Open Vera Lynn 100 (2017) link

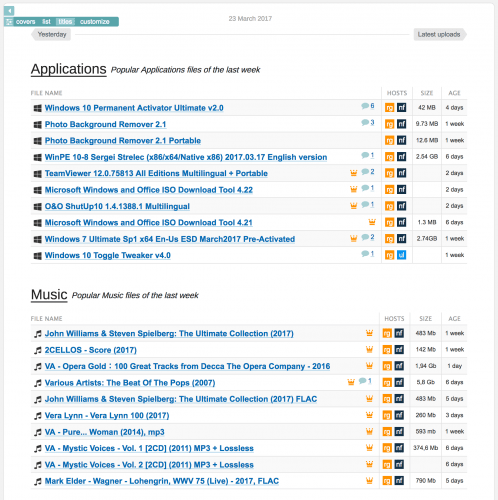[x=107, y=416]
